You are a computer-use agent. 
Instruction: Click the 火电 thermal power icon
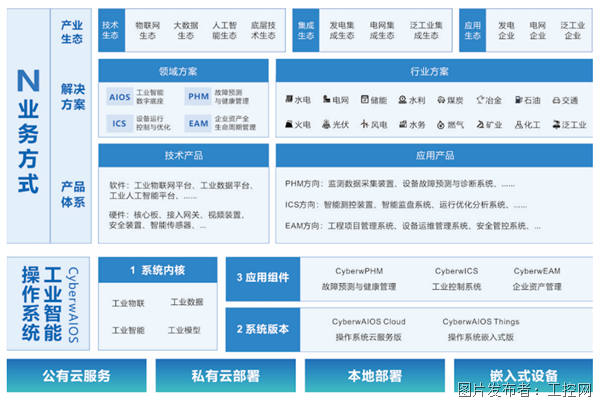point(289,124)
